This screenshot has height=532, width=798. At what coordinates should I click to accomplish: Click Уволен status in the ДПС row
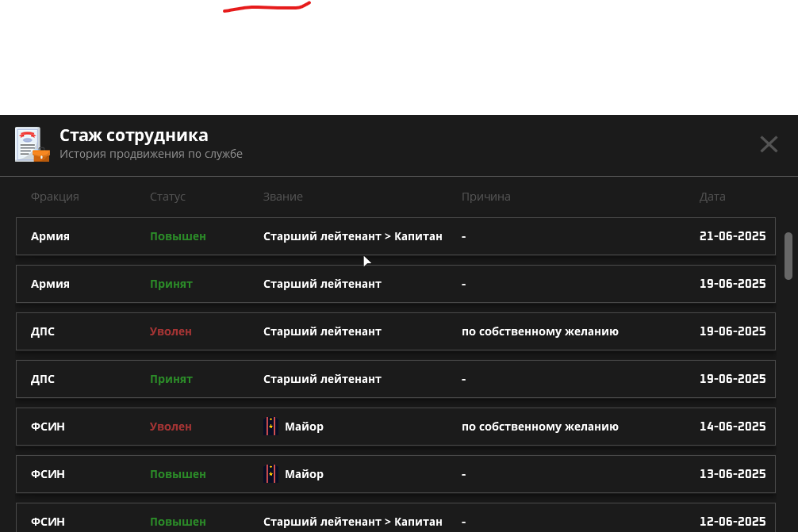[171, 331]
